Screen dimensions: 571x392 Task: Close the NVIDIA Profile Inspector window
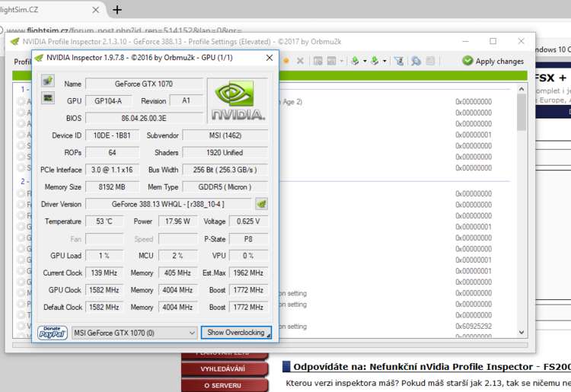tap(521, 41)
